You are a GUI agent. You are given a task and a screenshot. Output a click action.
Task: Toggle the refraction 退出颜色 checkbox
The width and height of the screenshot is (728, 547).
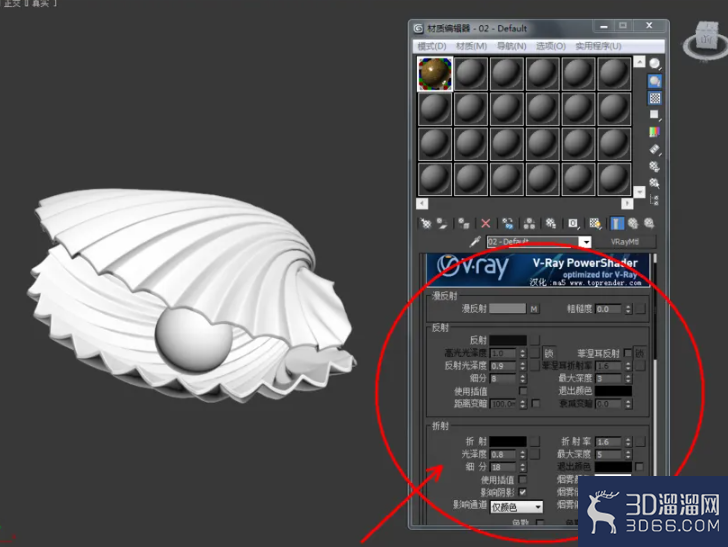click(x=640, y=466)
